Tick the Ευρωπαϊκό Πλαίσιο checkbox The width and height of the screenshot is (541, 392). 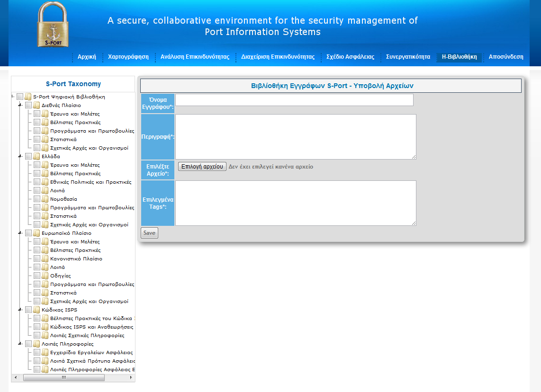[x=28, y=233]
